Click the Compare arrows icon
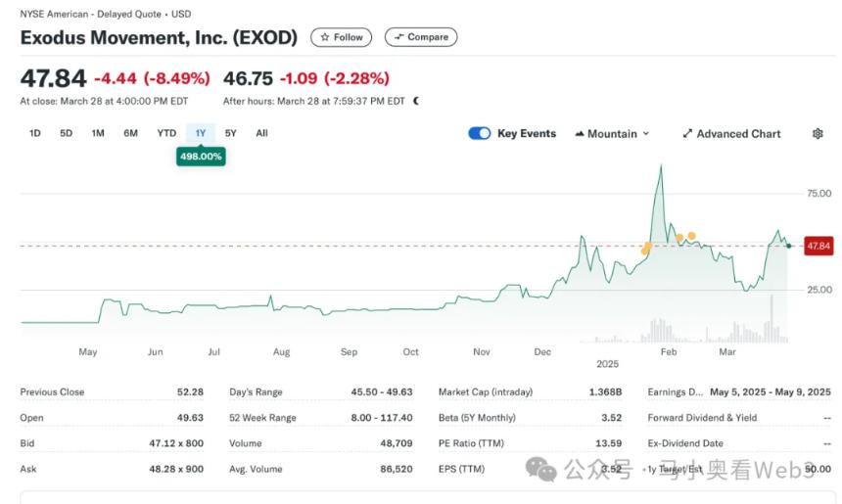 [398, 37]
